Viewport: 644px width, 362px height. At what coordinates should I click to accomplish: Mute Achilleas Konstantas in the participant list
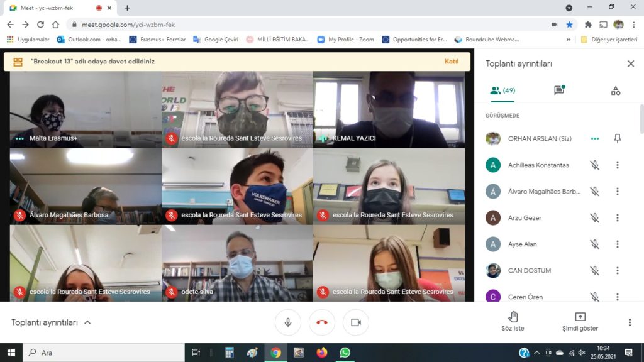click(594, 165)
